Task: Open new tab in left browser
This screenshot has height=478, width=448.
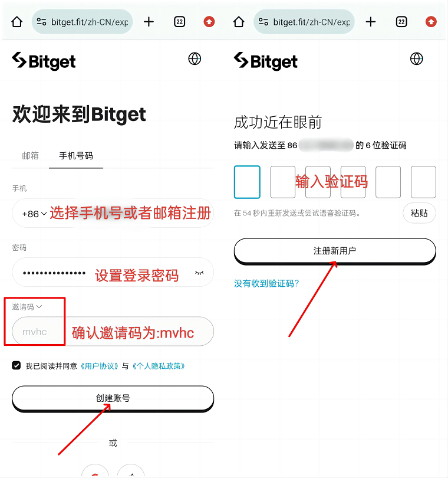Action: pyautogui.click(x=149, y=22)
